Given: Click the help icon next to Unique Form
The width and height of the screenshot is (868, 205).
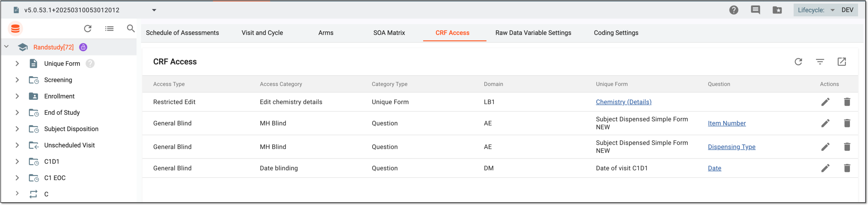Looking at the screenshot, I should 90,64.
